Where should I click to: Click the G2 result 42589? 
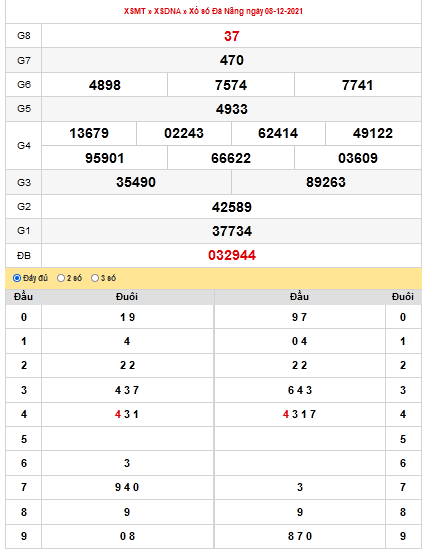pos(232,207)
